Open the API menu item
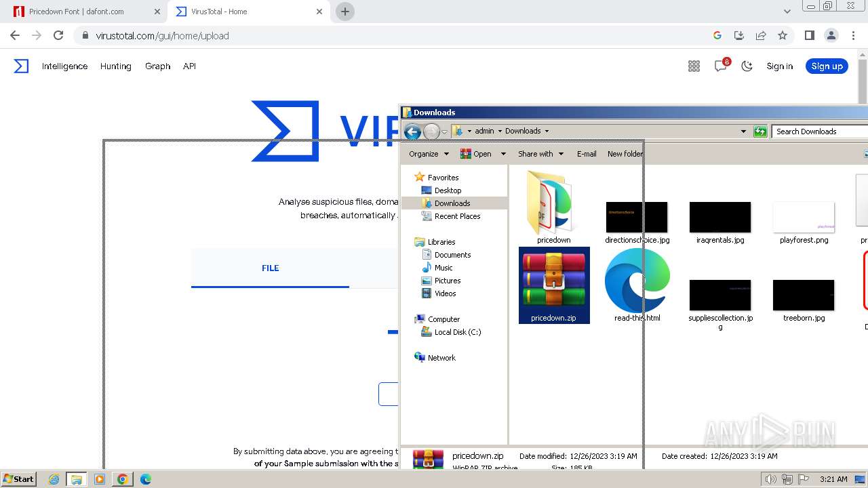 [x=189, y=66]
